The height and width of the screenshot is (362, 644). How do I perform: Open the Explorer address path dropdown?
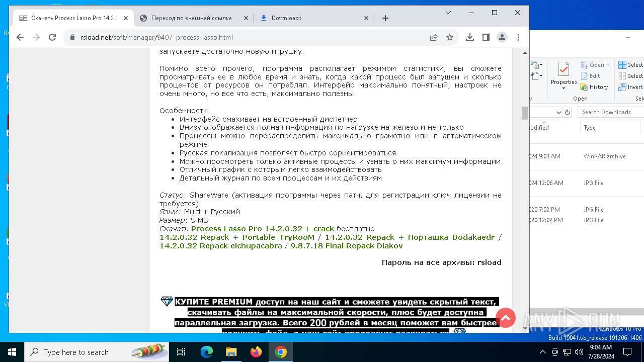point(558,112)
